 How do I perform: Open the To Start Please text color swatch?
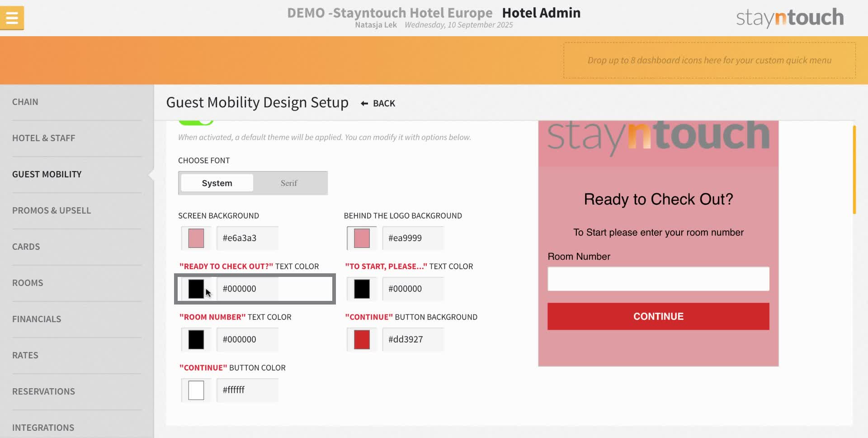pyautogui.click(x=362, y=289)
